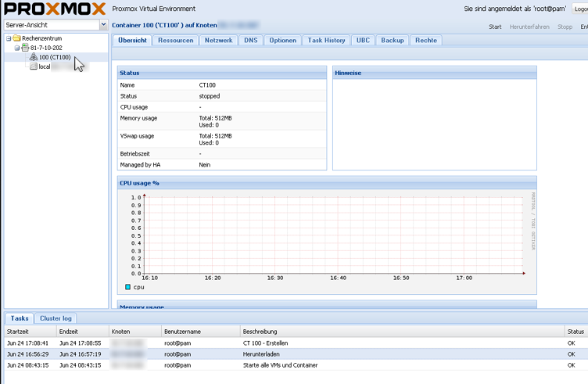This screenshot has height=384, width=588.
Task: Open the Server-Ansicht view dropdown
Action: [x=103, y=25]
